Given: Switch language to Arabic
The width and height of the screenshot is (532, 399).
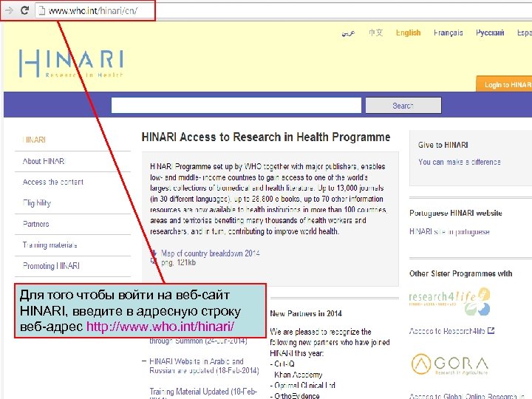Looking at the screenshot, I should click(x=348, y=33).
